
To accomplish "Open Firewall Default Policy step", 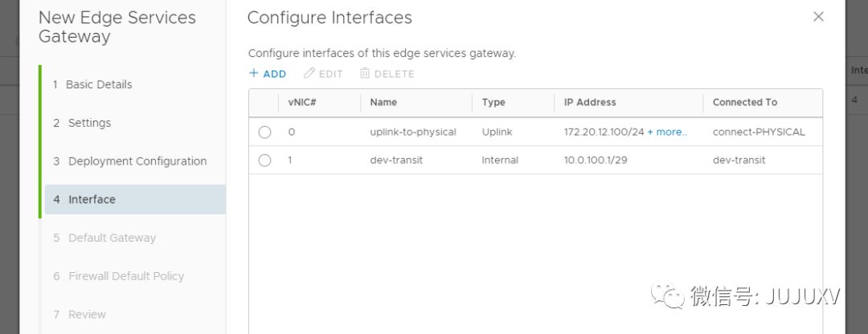I will 126,276.
